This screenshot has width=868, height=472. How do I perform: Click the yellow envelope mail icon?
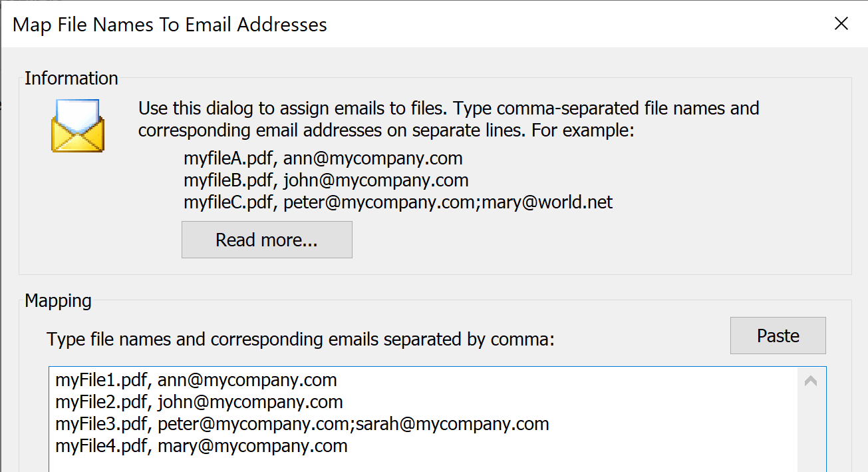[77, 126]
